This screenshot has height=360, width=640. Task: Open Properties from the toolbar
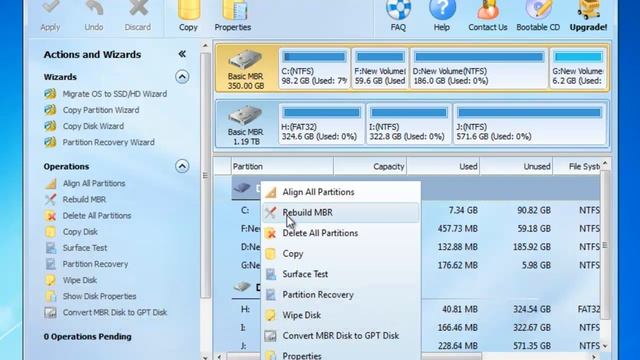pyautogui.click(x=233, y=16)
